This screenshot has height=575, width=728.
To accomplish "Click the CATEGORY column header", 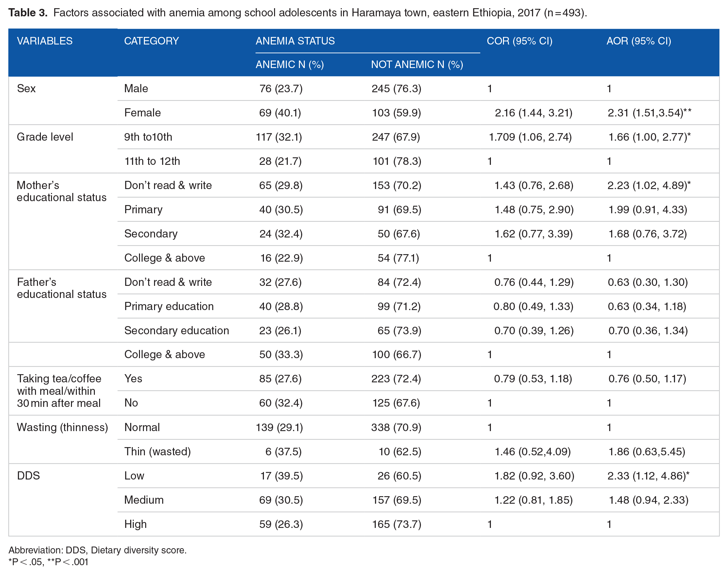I will coord(151,41).
